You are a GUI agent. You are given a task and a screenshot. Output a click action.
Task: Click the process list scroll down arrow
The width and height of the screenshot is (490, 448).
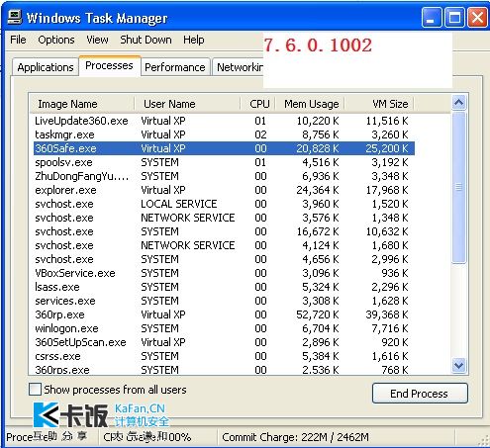458,365
